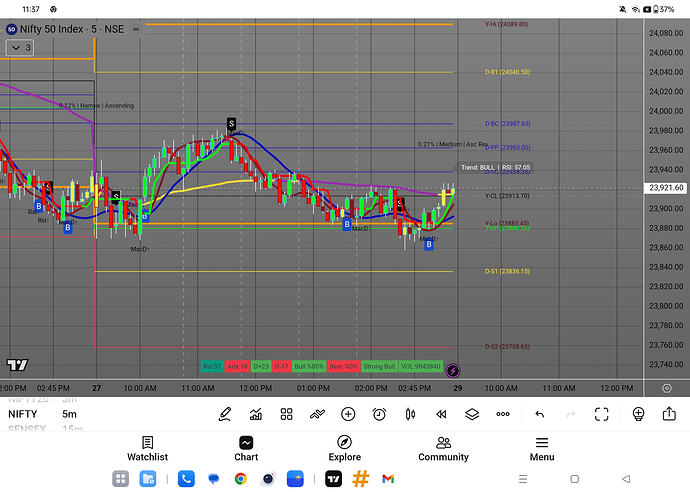Open the 5m interval selector
This screenshot has height=492, width=690.
(x=70, y=414)
